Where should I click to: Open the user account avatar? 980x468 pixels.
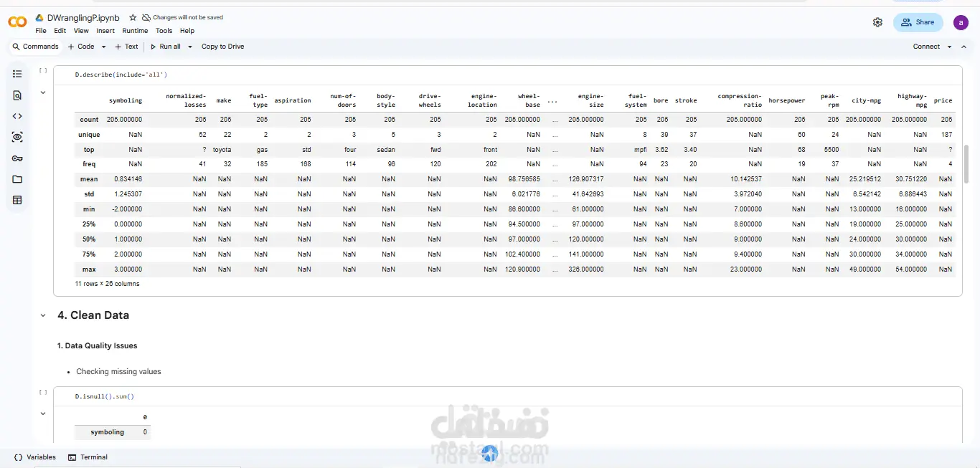tap(961, 22)
